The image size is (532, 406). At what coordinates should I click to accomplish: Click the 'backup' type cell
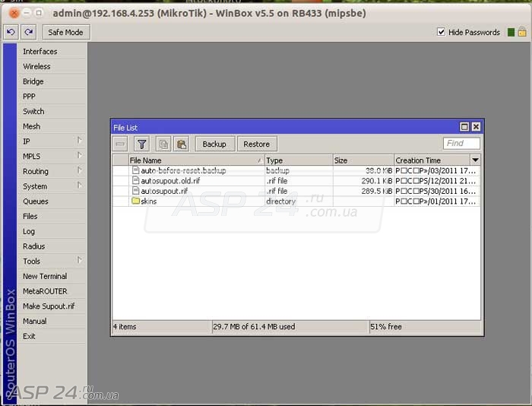coord(299,170)
